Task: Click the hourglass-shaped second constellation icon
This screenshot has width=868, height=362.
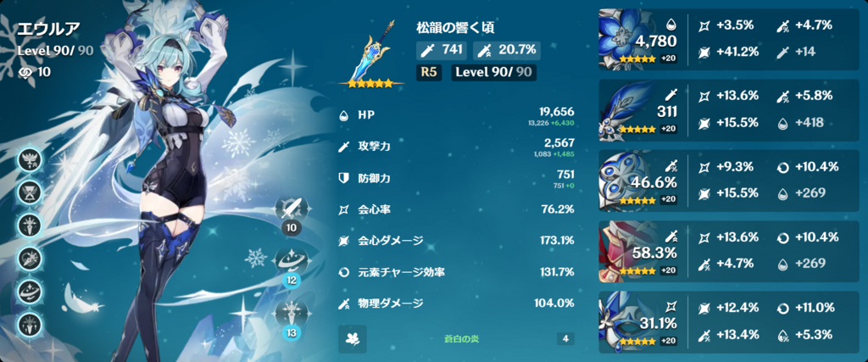Action: [27, 193]
